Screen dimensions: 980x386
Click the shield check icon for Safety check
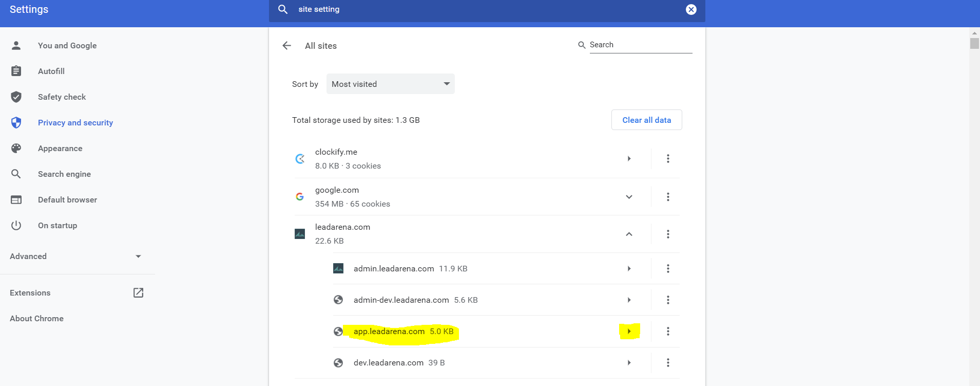tap(16, 97)
